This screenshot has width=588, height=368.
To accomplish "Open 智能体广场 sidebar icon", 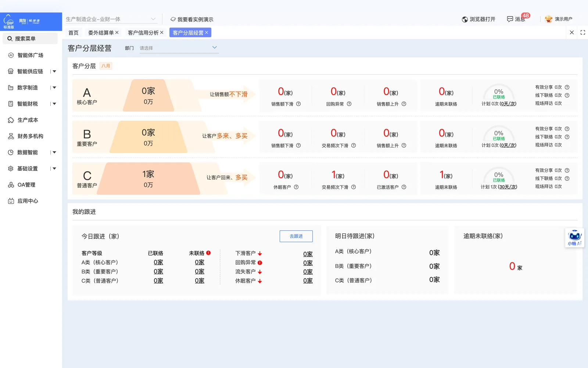I will point(11,55).
